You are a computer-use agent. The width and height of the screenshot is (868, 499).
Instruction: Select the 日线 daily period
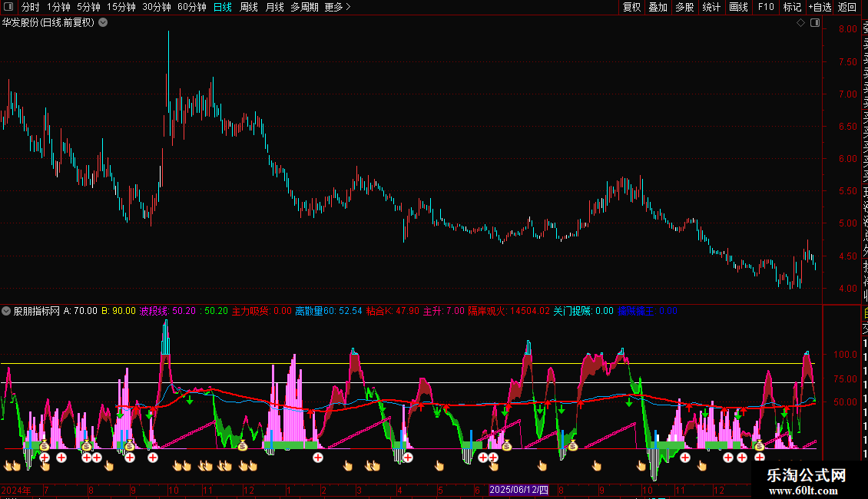[x=223, y=7]
